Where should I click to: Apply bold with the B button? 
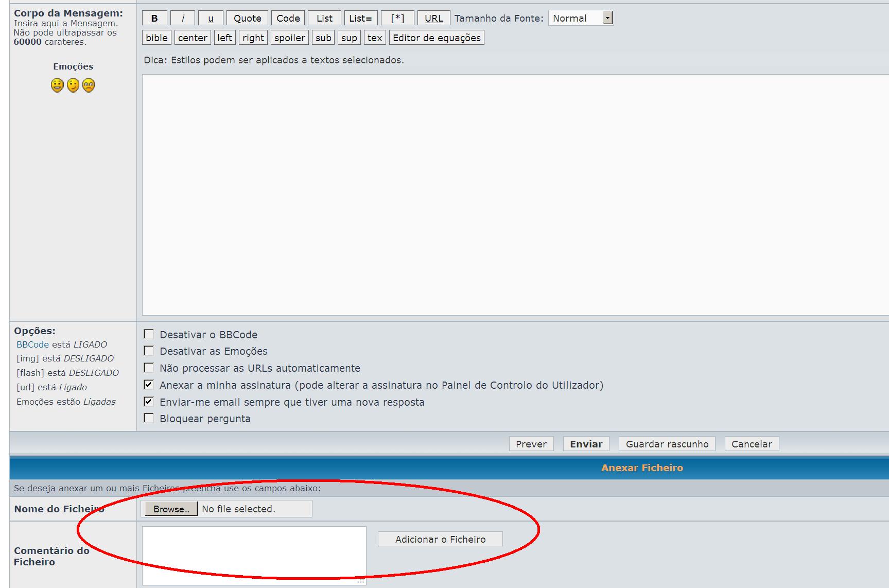154,18
